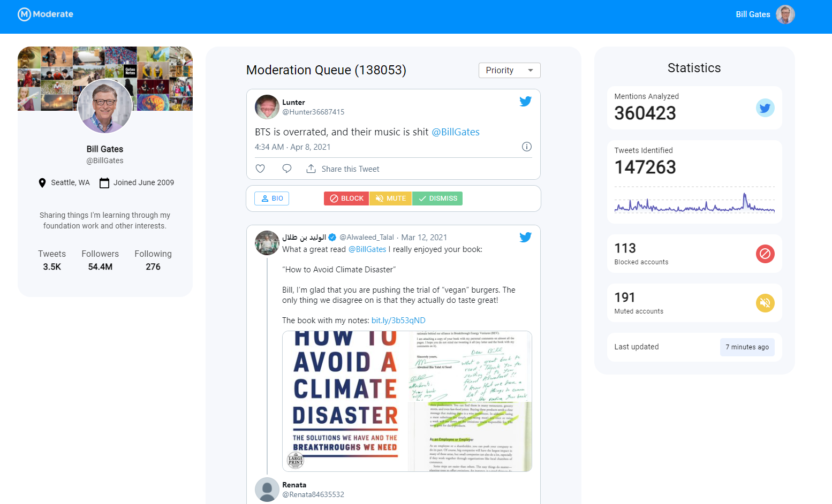Click yellow muted accounts icon
This screenshot has width=832, height=504.
[765, 303]
